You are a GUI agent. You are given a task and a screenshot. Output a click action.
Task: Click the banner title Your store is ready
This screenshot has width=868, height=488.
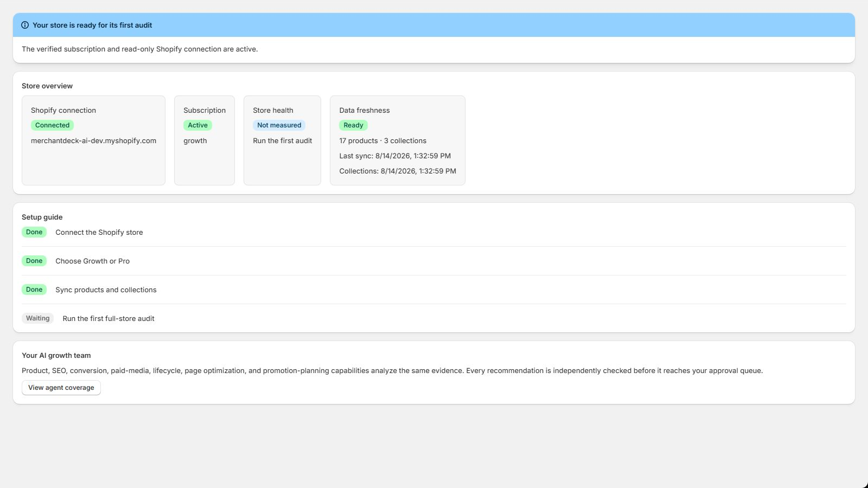pyautogui.click(x=92, y=25)
